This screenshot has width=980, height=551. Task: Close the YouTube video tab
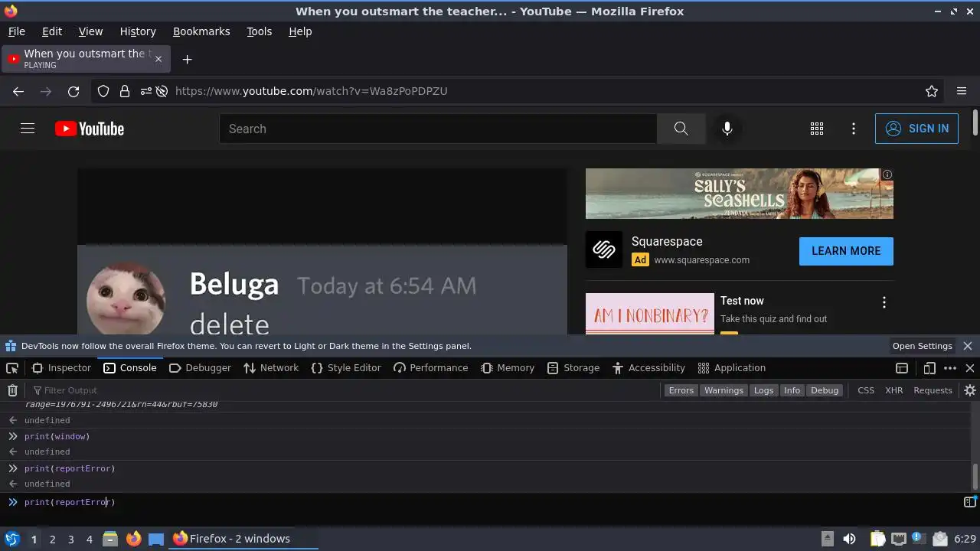pyautogui.click(x=158, y=59)
